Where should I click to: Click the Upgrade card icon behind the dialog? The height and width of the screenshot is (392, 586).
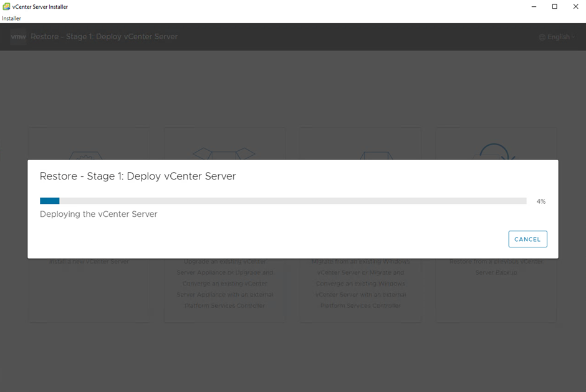[x=224, y=153]
